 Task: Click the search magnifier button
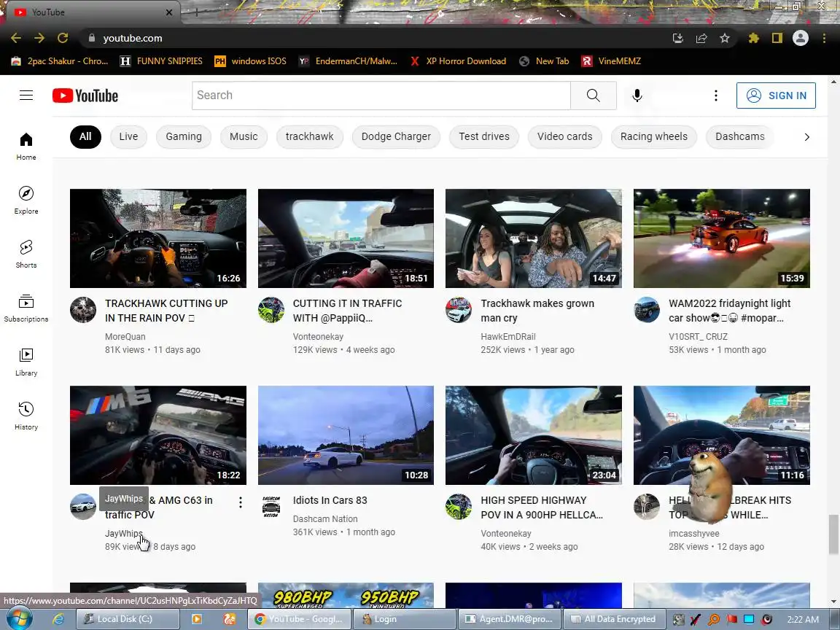[x=593, y=96]
